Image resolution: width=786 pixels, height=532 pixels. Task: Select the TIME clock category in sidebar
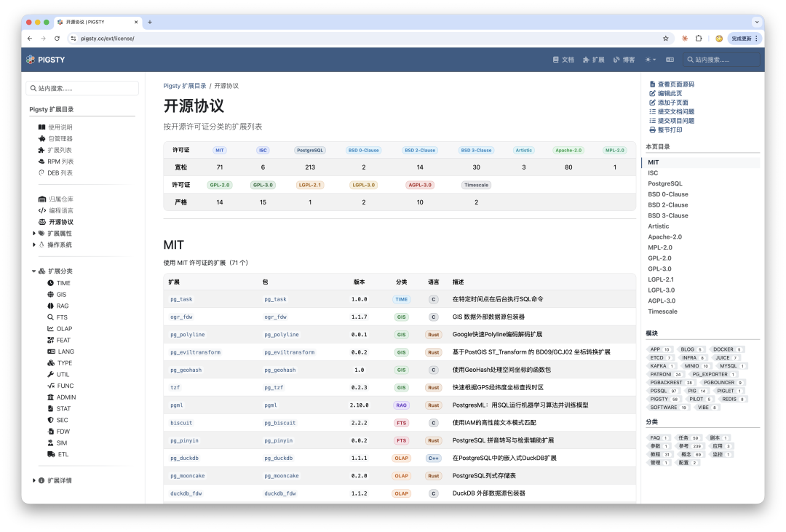pos(59,283)
